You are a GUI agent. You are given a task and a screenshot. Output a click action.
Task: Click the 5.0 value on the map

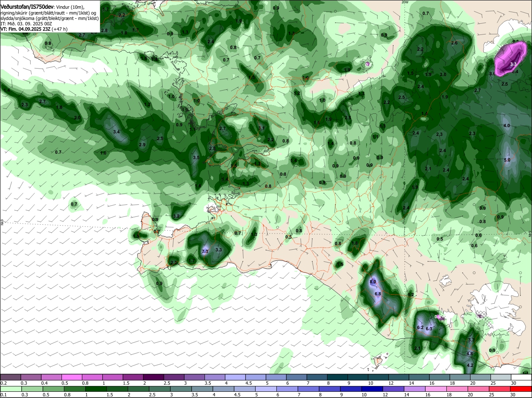pyautogui.click(x=507, y=160)
